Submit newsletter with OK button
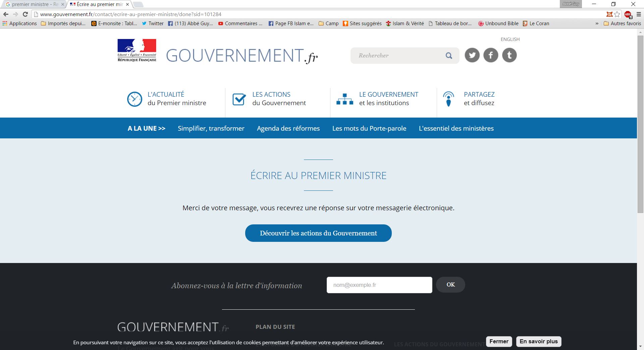This screenshot has width=644, height=350. pyautogui.click(x=450, y=285)
